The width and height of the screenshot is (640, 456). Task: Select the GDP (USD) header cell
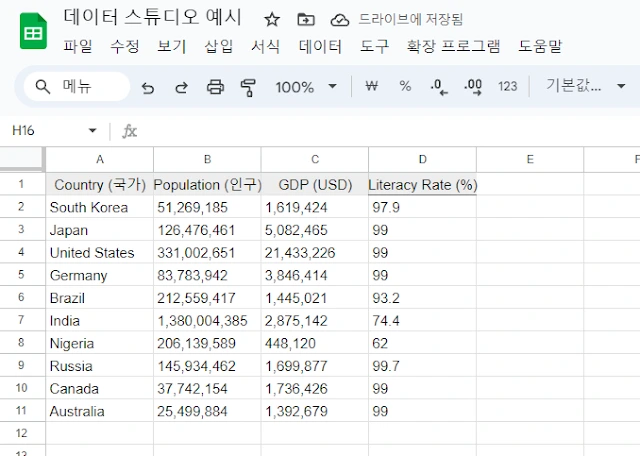click(315, 184)
